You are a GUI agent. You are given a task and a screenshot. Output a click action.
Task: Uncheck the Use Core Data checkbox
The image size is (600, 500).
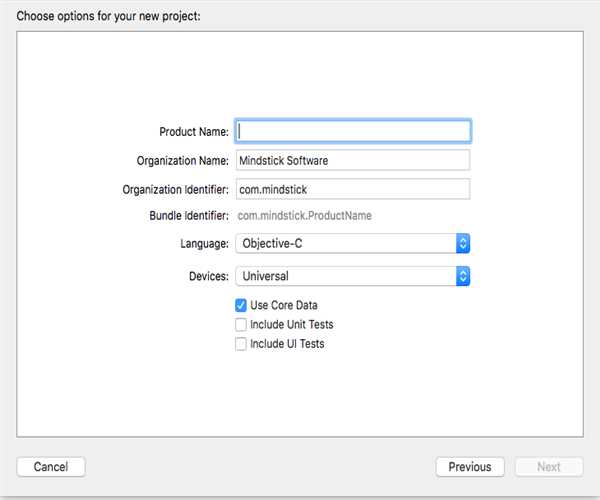(x=240, y=305)
